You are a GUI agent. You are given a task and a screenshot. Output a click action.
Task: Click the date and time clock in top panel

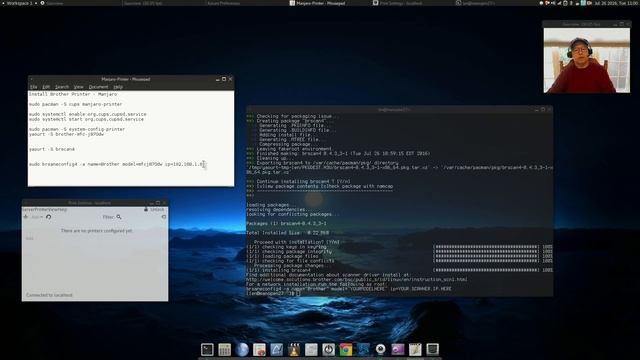coord(617,3)
